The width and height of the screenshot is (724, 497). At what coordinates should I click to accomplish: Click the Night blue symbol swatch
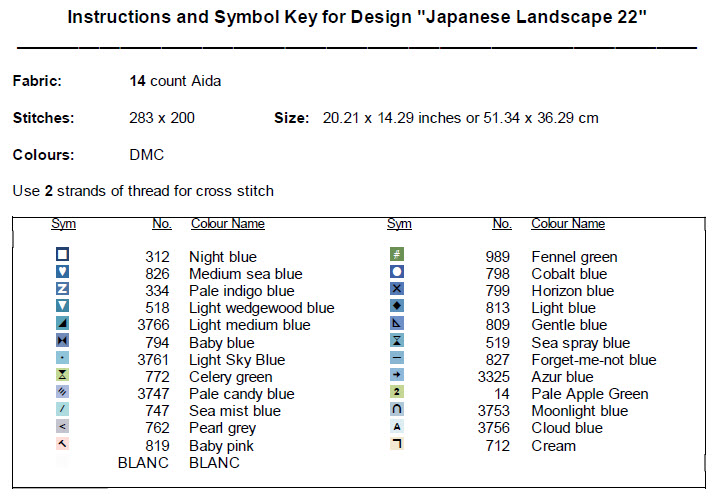click(x=63, y=255)
